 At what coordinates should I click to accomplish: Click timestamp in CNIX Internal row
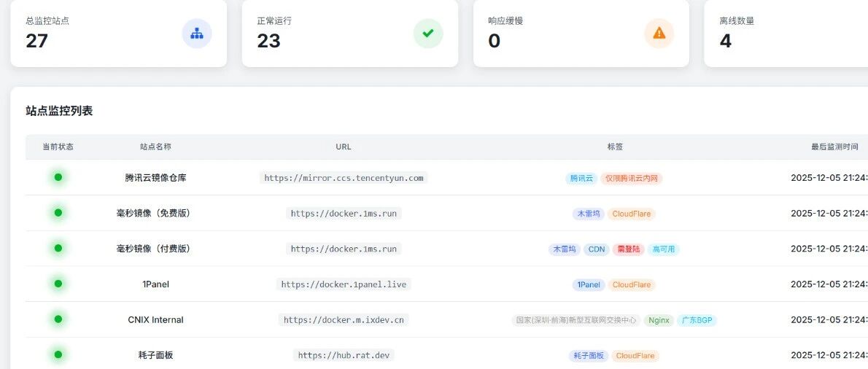tap(829, 319)
